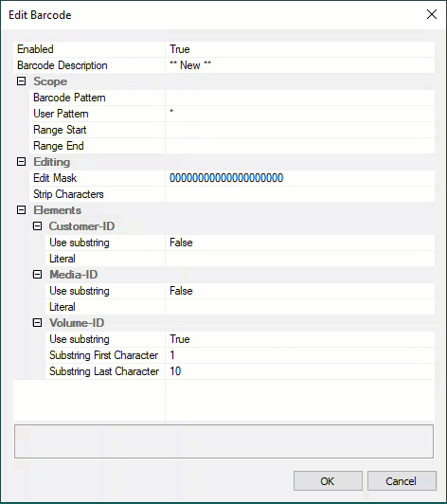Collapse the Volume-ID group
This screenshot has height=504, width=447.
[x=37, y=323]
